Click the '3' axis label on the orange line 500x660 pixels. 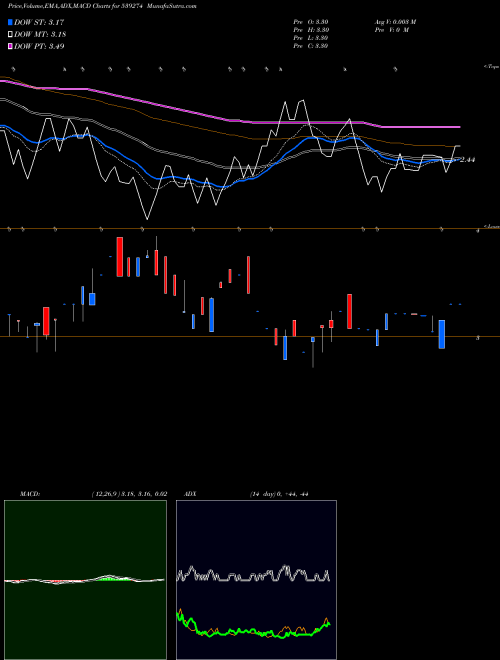pyautogui.click(x=478, y=338)
